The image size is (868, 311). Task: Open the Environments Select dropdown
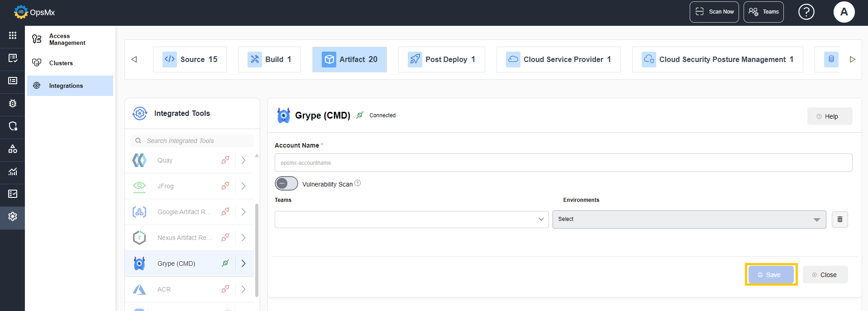688,220
